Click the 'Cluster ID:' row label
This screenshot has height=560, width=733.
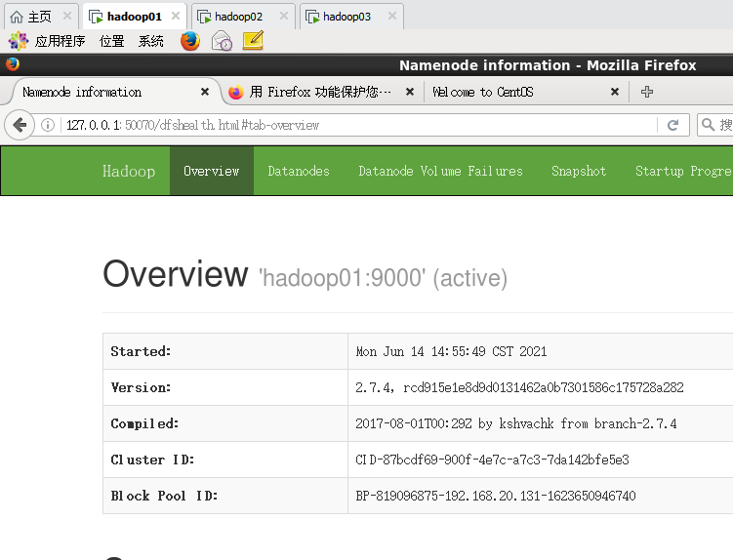coord(152,460)
